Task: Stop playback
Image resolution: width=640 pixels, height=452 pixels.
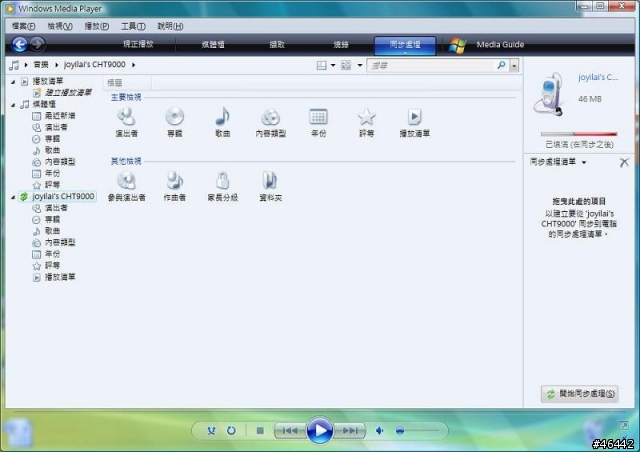Action: coord(260,431)
